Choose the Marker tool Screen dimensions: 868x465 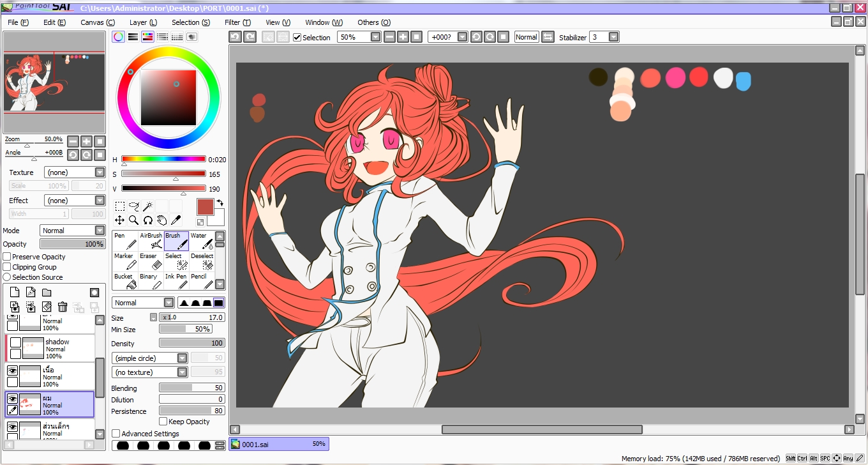125,261
